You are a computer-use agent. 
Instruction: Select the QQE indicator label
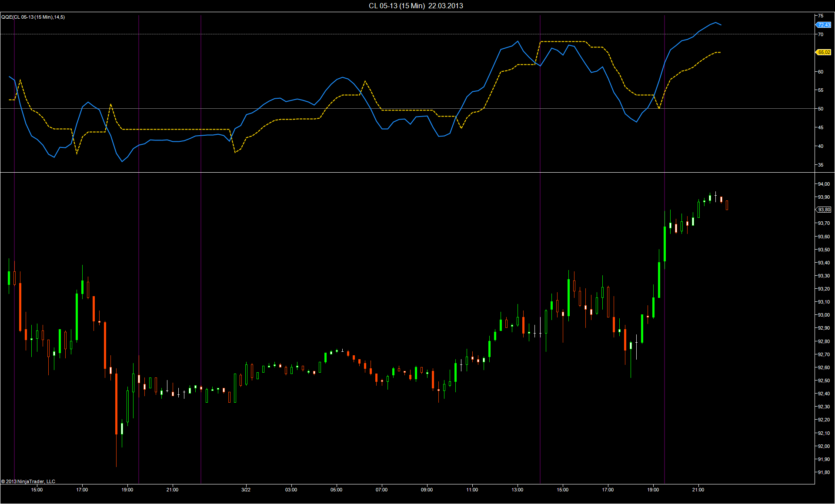[x=33, y=17]
